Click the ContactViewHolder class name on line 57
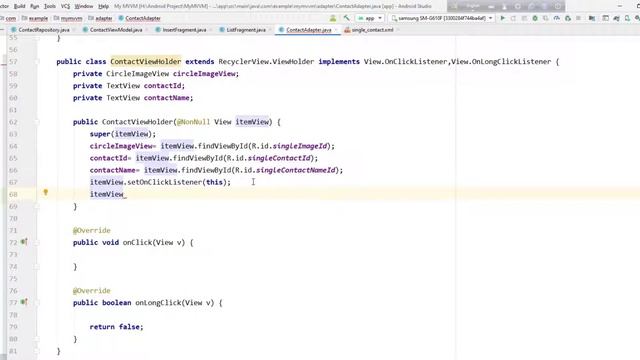The height and width of the screenshot is (360, 640). (145, 62)
